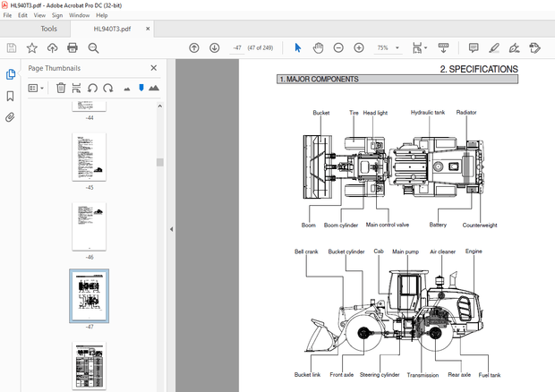Collapse the navigation pane with divider arrow
Screen dimensions: 555x392
(x=170, y=229)
